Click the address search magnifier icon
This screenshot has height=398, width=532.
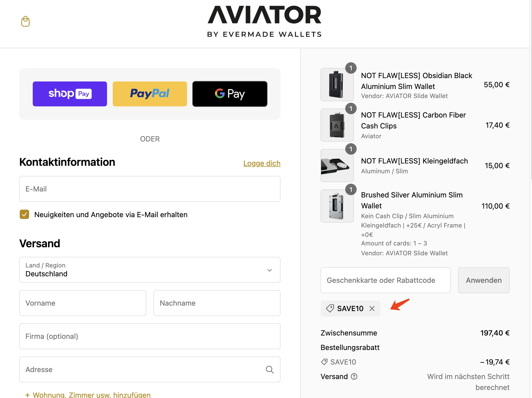pos(270,369)
